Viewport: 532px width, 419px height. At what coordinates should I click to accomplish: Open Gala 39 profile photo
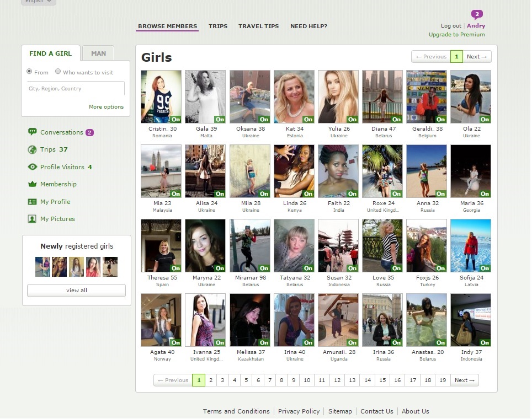point(205,96)
